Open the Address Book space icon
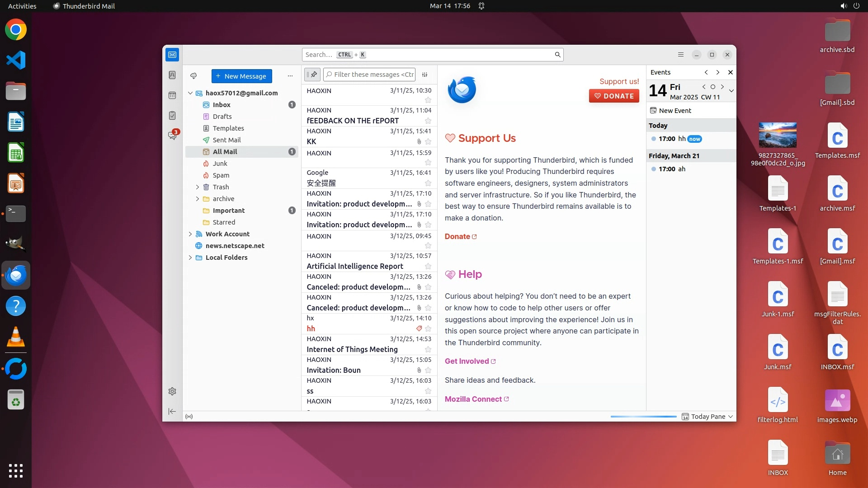This screenshot has width=868, height=488. click(x=172, y=75)
